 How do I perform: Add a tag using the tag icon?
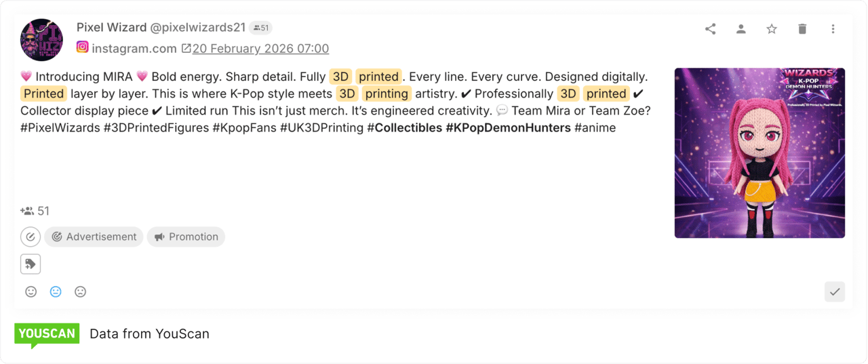pos(31,264)
